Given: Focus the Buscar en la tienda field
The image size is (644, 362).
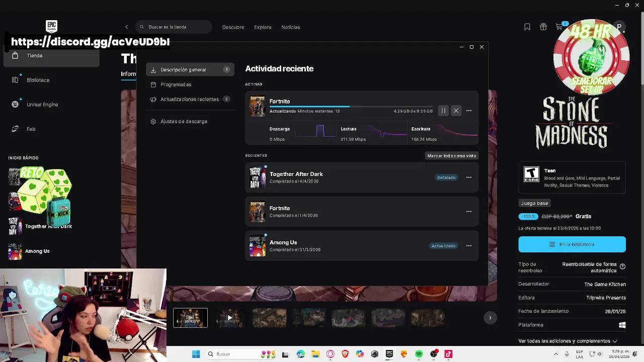Looking at the screenshot, I should pos(174,27).
